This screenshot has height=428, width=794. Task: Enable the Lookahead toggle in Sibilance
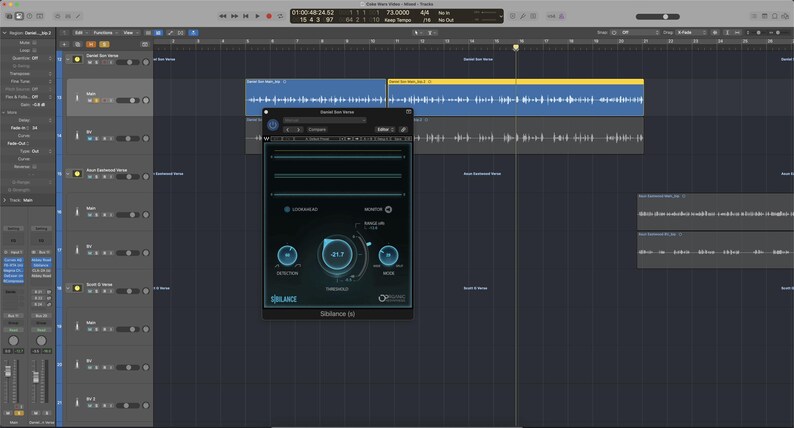pyautogui.click(x=287, y=209)
